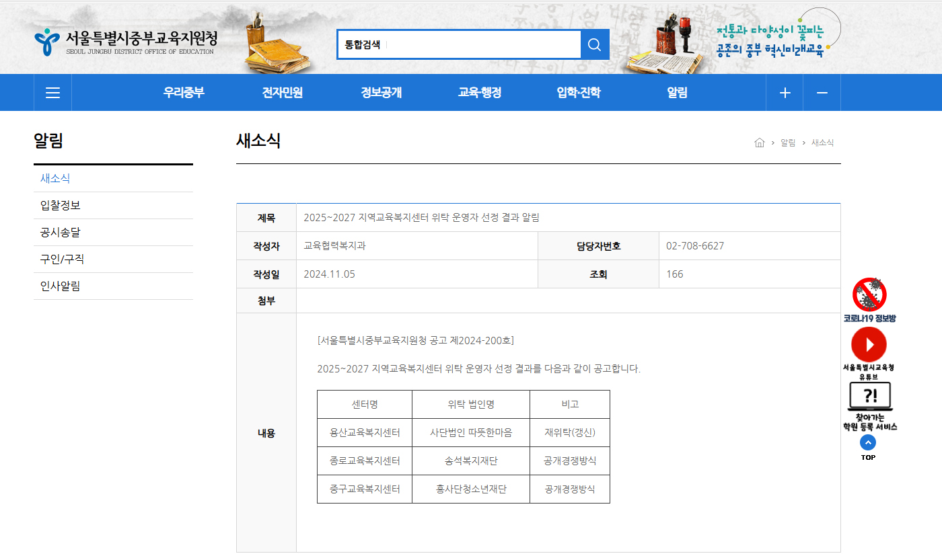The width and height of the screenshot is (942, 560).
Task: Click the magnifier search button
Action: click(594, 44)
